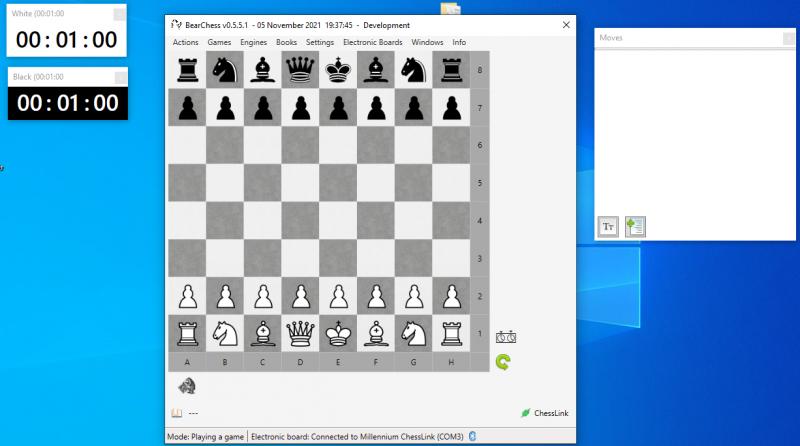Click the Bluetooth icon in the status bar

click(473, 436)
